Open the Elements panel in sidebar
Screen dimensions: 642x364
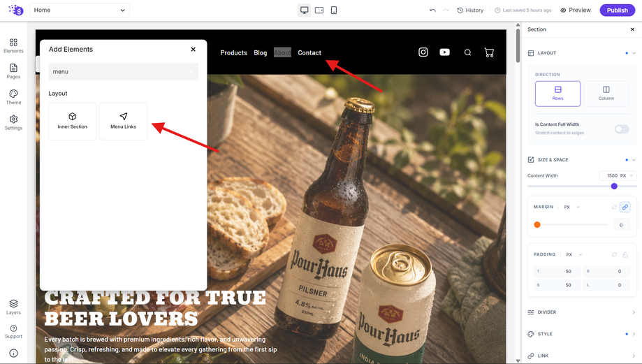tap(13, 45)
